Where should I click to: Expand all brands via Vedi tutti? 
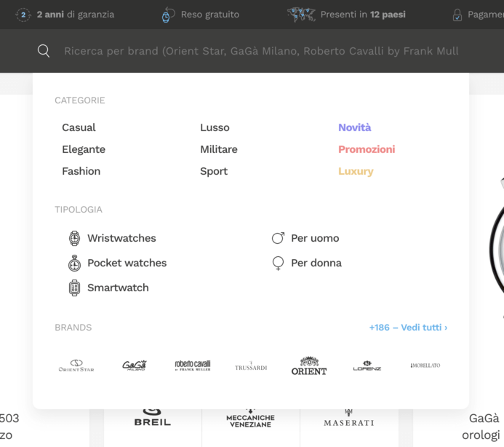coord(408,328)
